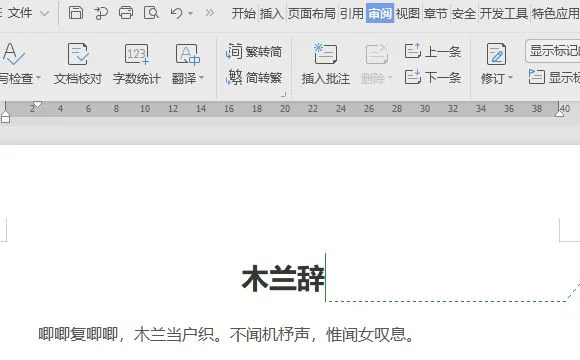The image size is (580, 360).
Task: Go to 下一条 next comment
Action: click(x=433, y=77)
